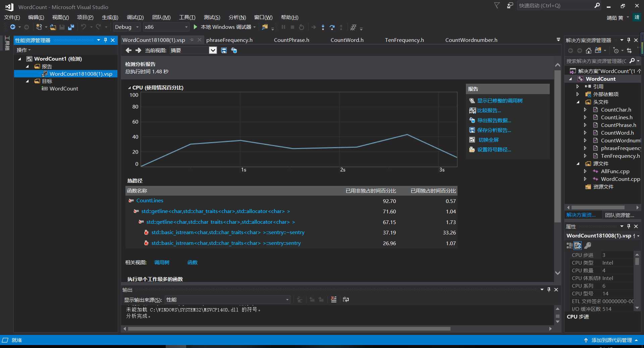Switch to the 团队资源管理 tab
The width and height of the screenshot is (644, 348).
[619, 215]
